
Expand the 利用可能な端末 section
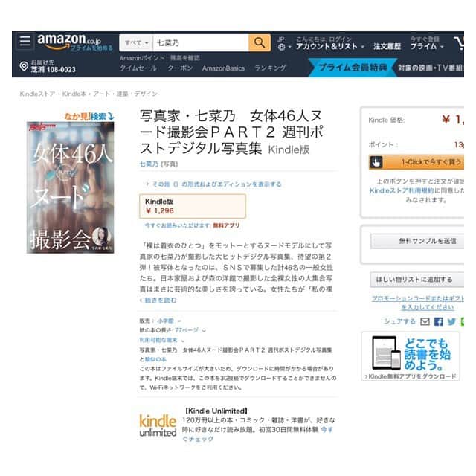(x=162, y=340)
